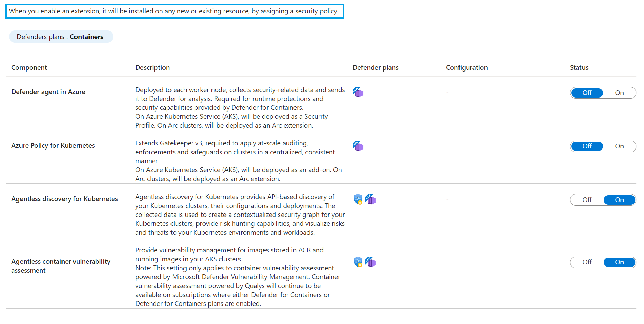Select 'Agentless container vulnerability assessment' component name
The width and height of the screenshot is (644, 324).
tap(61, 266)
